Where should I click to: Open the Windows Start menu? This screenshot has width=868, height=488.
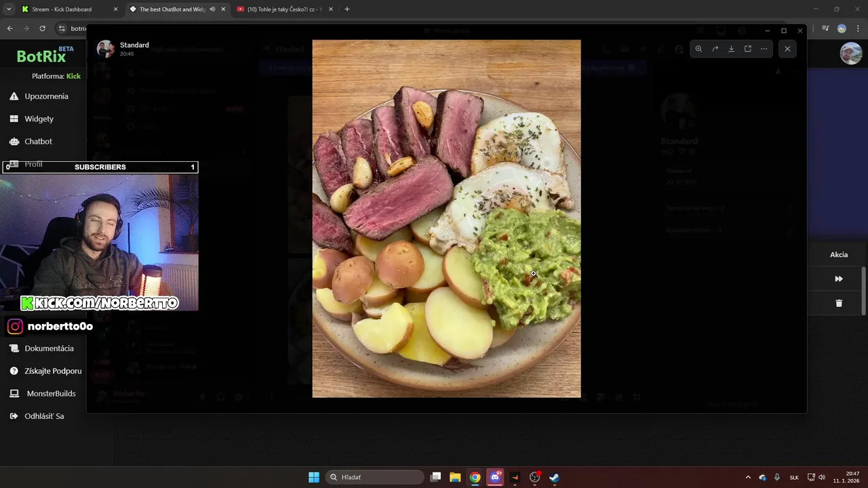pyautogui.click(x=313, y=477)
